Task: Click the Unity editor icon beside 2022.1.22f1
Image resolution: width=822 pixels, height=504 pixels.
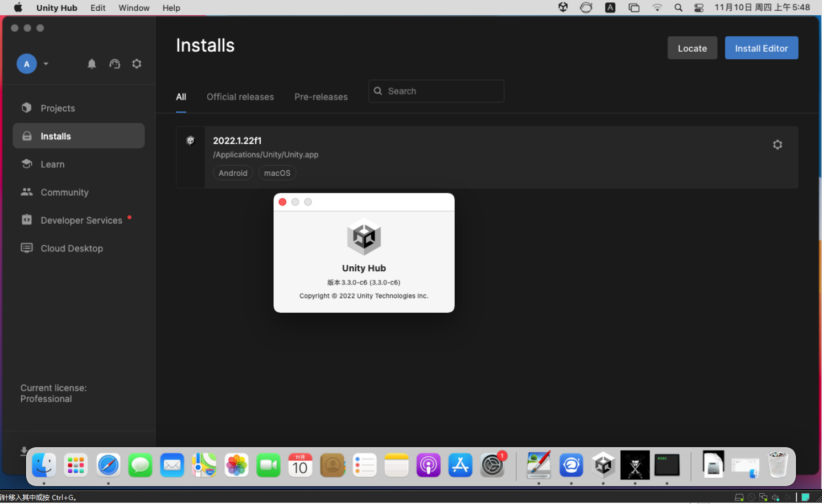Action: 191,141
